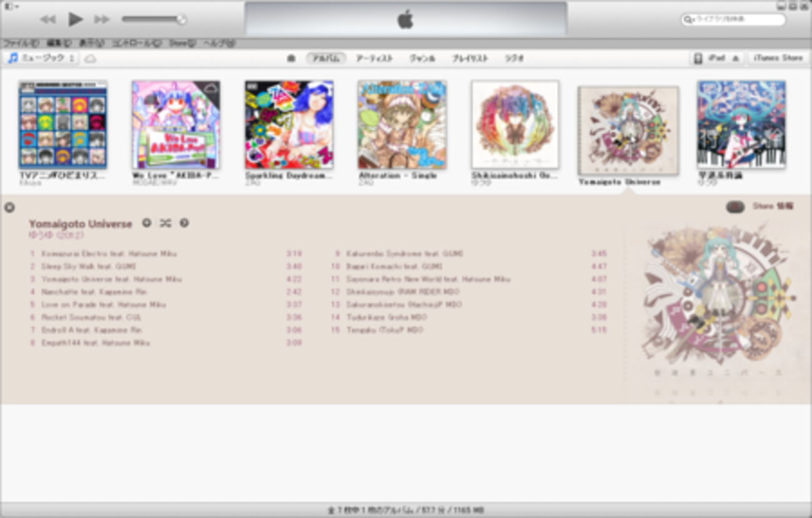Open the ミュージック library selector dropdown
Image resolution: width=812 pixels, height=518 pixels.
coord(42,58)
